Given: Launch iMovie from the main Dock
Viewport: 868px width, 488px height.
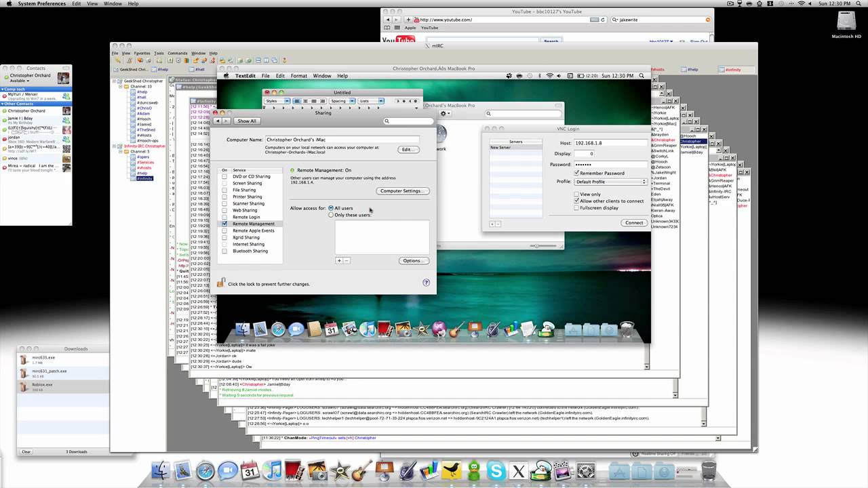Looking at the screenshot, I should point(339,472).
